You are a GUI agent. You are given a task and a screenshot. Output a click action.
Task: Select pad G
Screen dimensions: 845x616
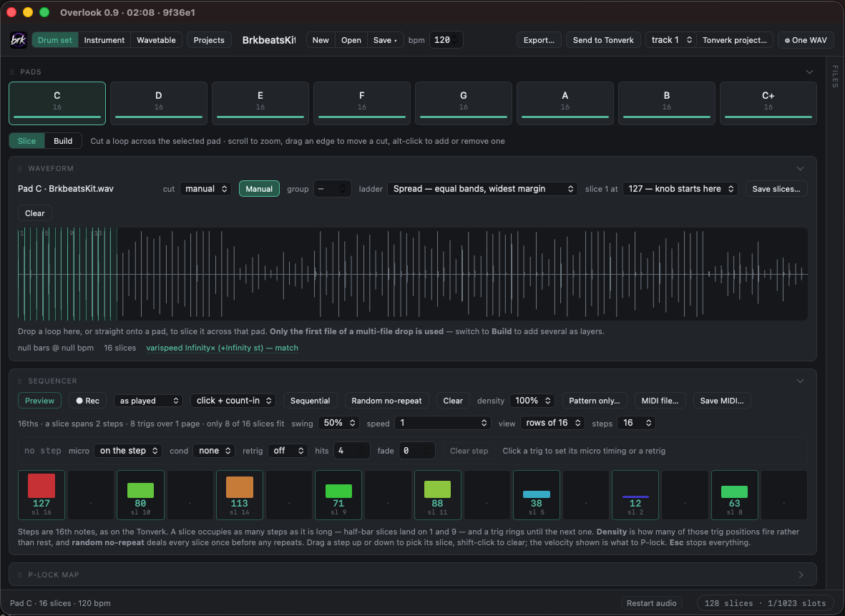[464, 103]
